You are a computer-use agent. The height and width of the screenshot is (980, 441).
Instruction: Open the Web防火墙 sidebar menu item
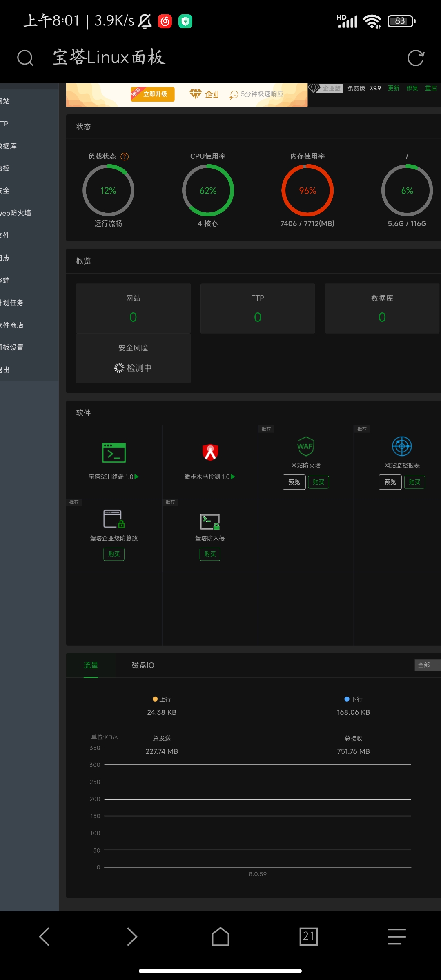pyautogui.click(x=29, y=213)
